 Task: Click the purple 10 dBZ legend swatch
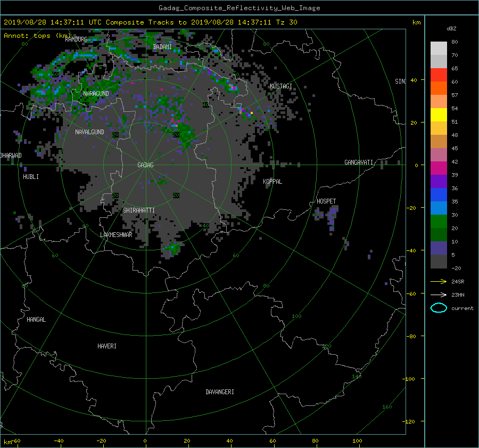pos(439,248)
